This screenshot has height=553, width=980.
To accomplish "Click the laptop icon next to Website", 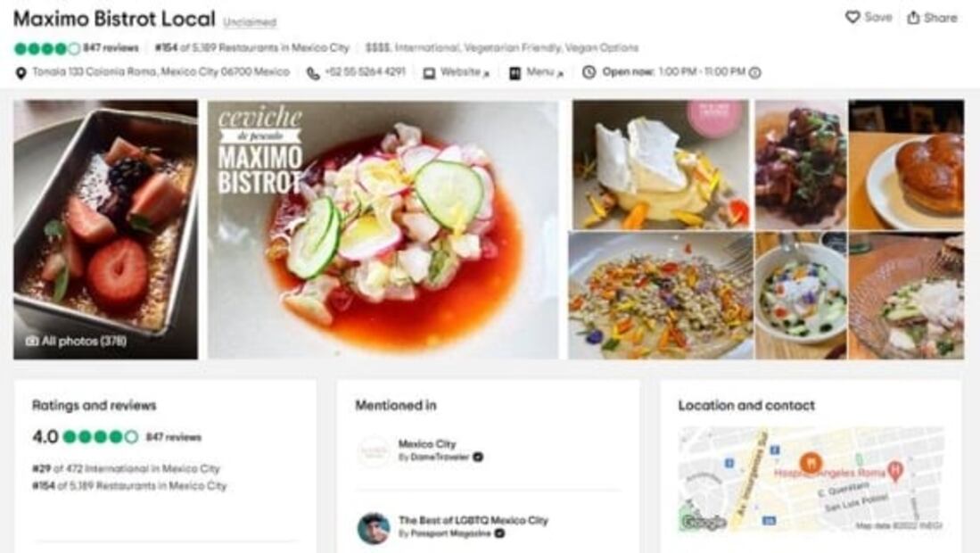I will pyautogui.click(x=429, y=73).
